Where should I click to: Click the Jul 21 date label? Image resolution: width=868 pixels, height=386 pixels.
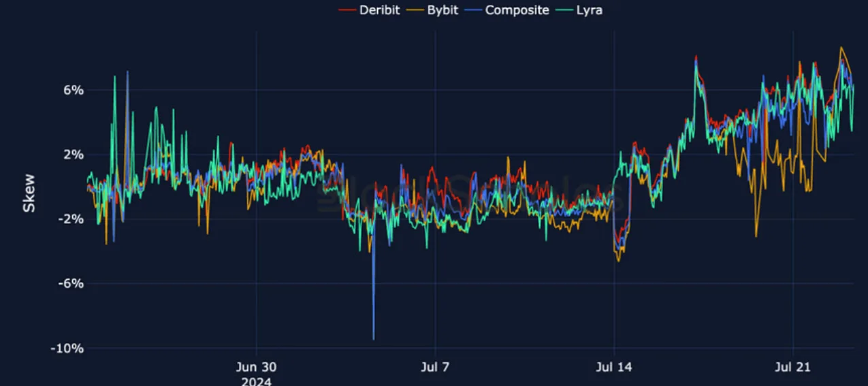point(793,367)
